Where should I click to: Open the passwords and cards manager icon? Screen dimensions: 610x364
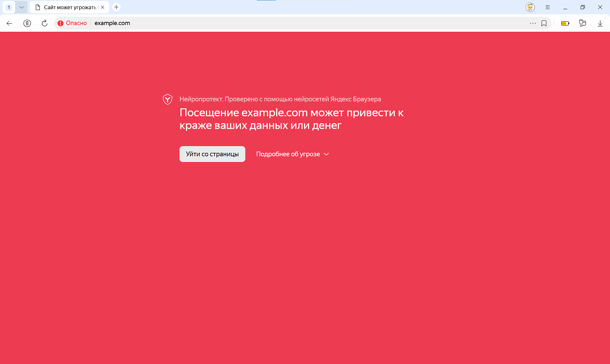point(582,23)
